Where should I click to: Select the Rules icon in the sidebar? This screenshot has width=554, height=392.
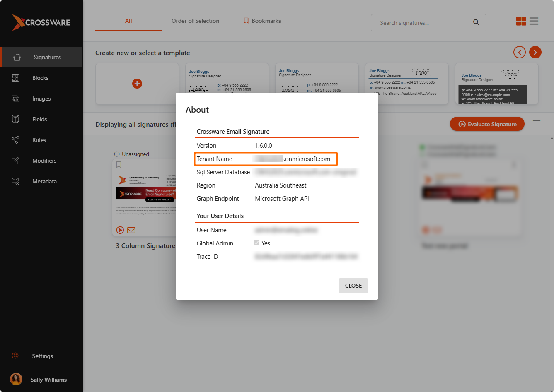(15, 140)
